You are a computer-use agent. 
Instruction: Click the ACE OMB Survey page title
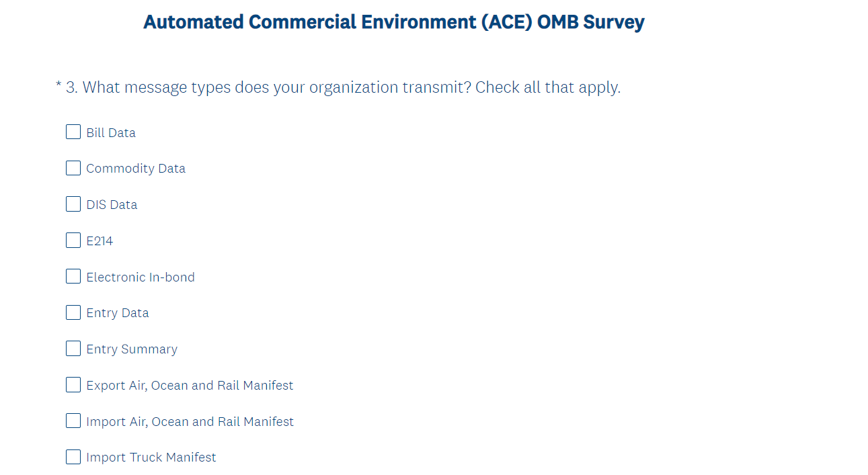(394, 22)
